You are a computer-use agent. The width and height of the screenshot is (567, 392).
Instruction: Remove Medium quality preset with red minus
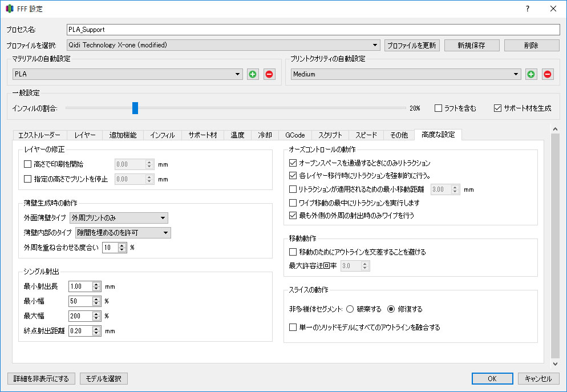coord(548,74)
